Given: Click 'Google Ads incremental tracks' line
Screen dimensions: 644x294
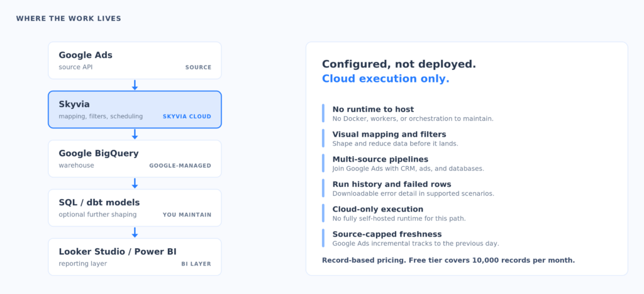Looking at the screenshot, I should click(x=416, y=244).
